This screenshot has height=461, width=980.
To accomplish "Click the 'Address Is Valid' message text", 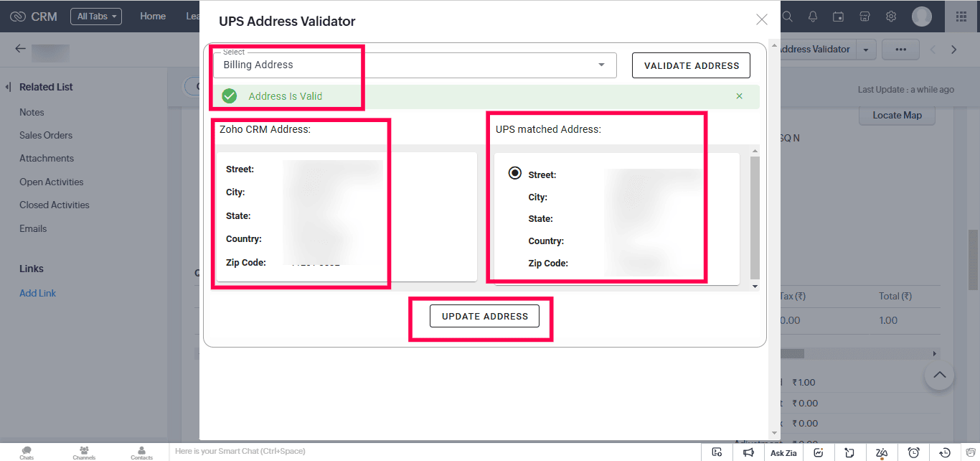I will pos(286,96).
